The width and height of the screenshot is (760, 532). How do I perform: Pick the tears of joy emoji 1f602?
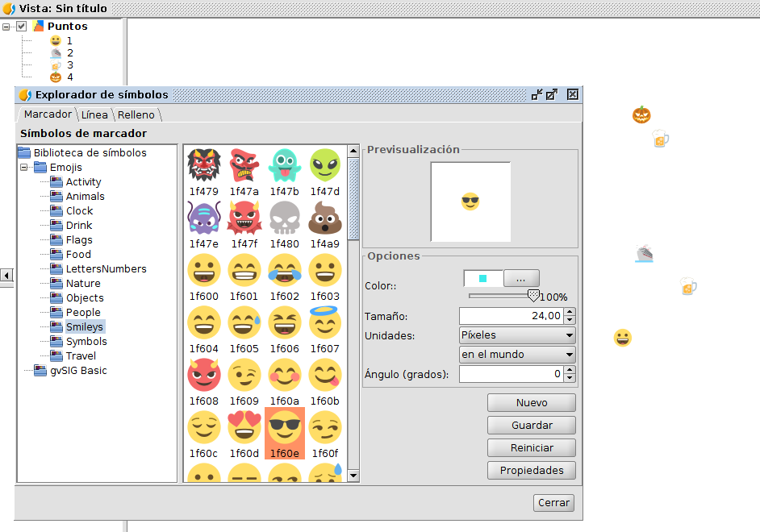click(x=284, y=270)
